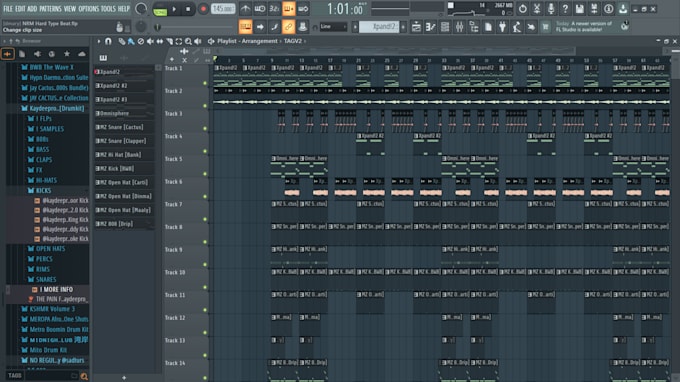Image resolution: width=680 pixels, height=382 pixels.
Task: Click the Save project floppy icon
Action: pos(579,9)
